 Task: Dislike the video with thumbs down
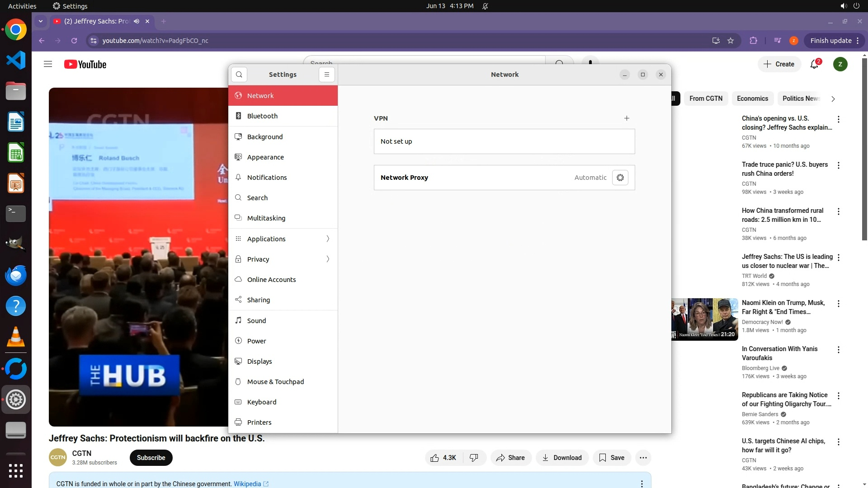[474, 458]
